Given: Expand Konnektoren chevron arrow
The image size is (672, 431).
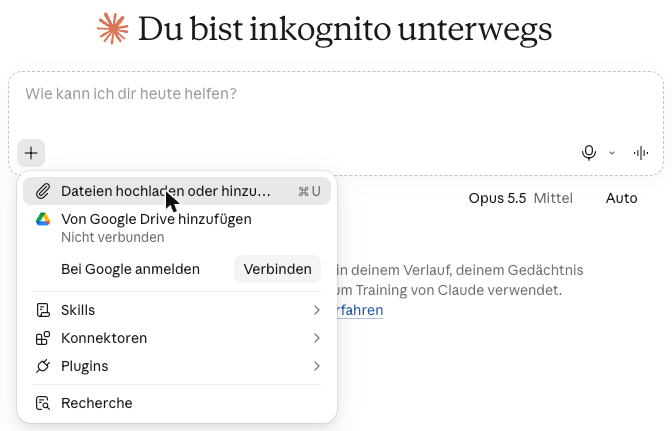Looking at the screenshot, I should [317, 338].
